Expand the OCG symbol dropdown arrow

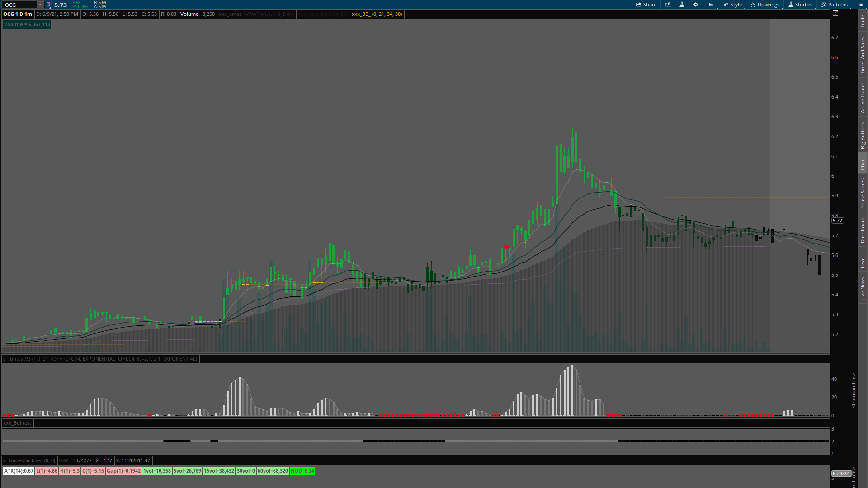pyautogui.click(x=40, y=5)
